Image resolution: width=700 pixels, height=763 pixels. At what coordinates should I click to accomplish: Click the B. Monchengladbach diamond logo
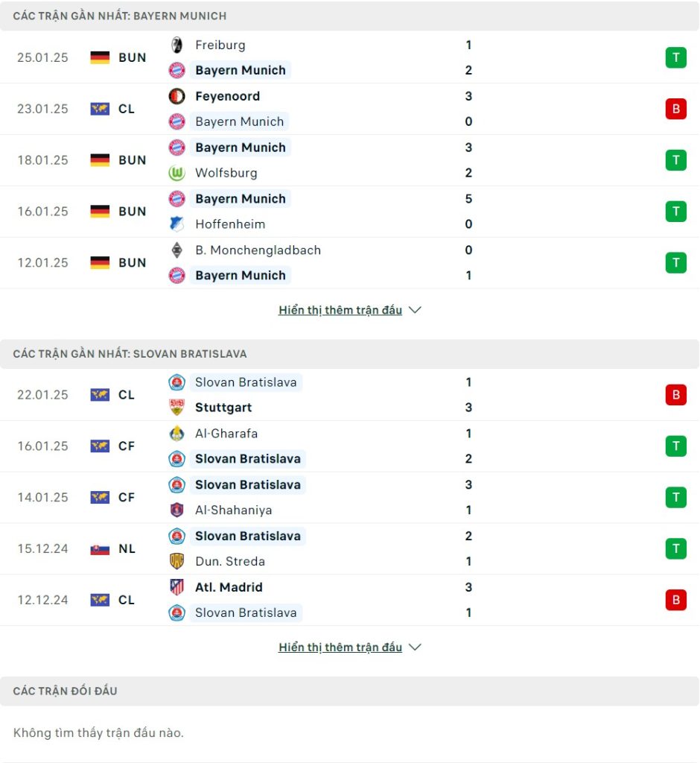[x=176, y=250]
